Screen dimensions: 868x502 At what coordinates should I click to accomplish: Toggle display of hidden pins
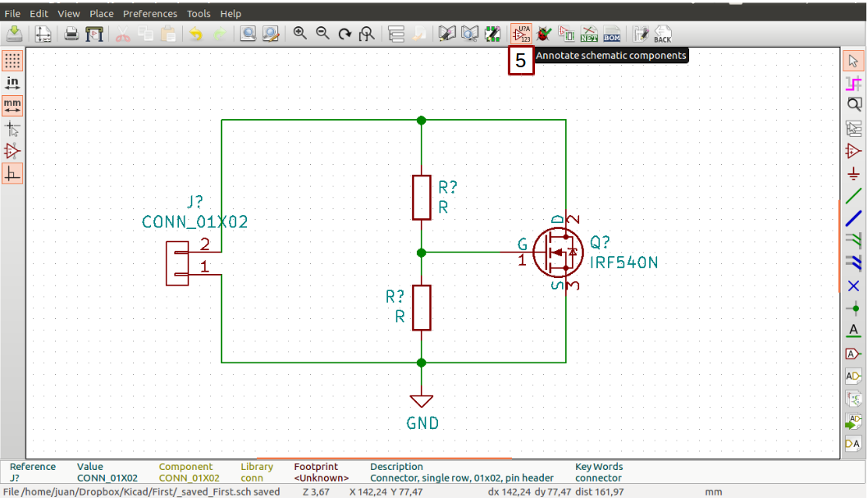pyautogui.click(x=11, y=151)
